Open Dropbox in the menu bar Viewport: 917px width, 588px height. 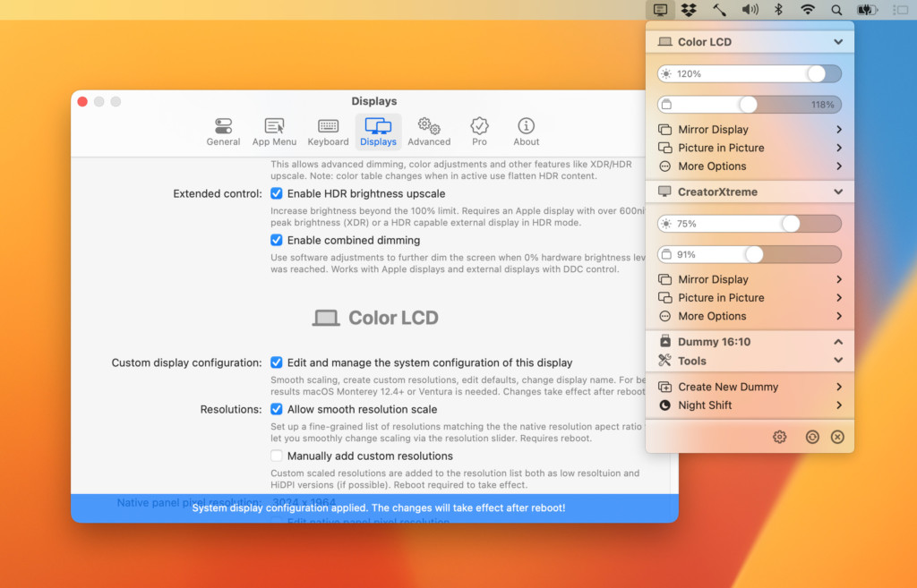coord(689,9)
